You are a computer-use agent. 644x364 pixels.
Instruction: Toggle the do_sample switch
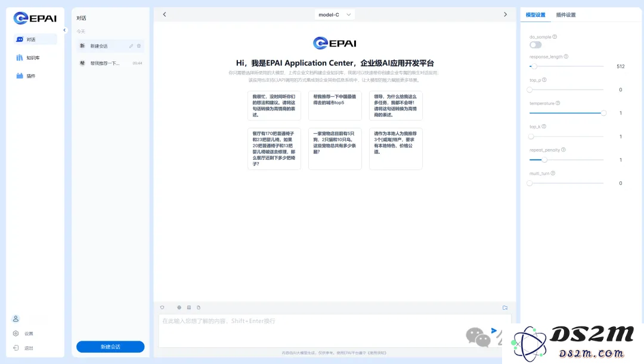point(535,45)
